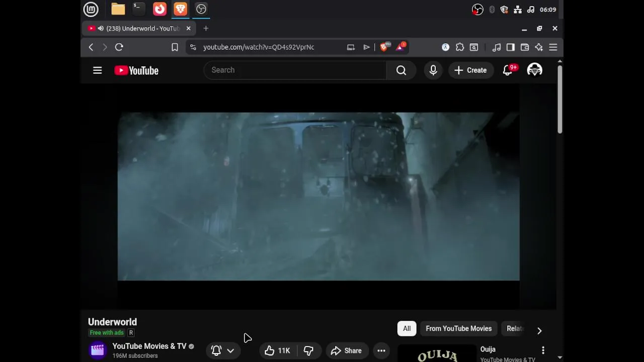Dislike this video
Image resolution: width=644 pixels, height=362 pixels.
309,351
